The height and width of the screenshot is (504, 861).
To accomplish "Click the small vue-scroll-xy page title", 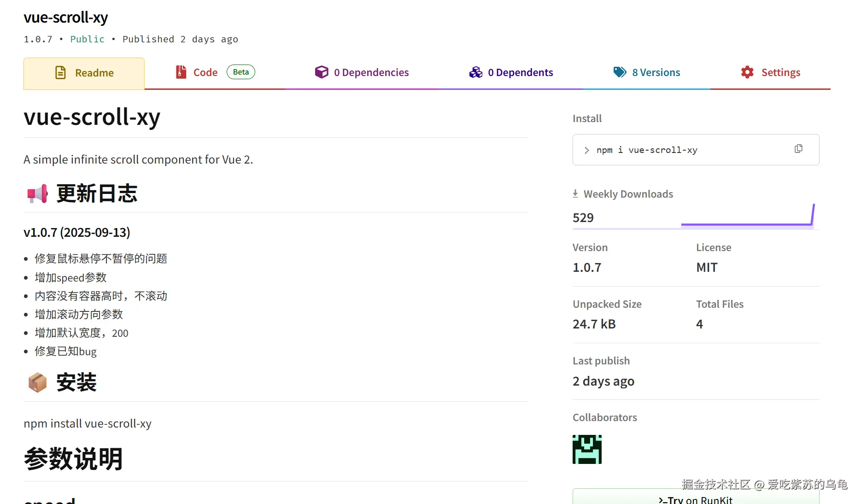I will [x=66, y=18].
